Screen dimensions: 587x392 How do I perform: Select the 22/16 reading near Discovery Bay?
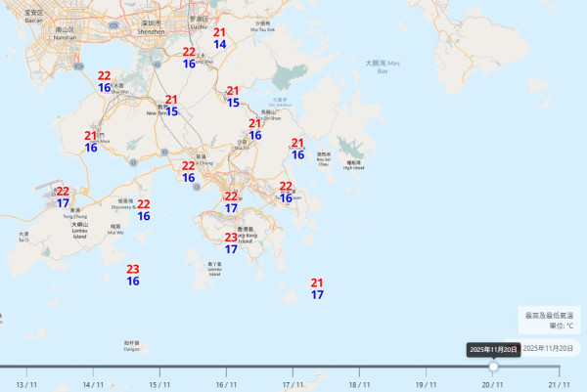point(144,210)
